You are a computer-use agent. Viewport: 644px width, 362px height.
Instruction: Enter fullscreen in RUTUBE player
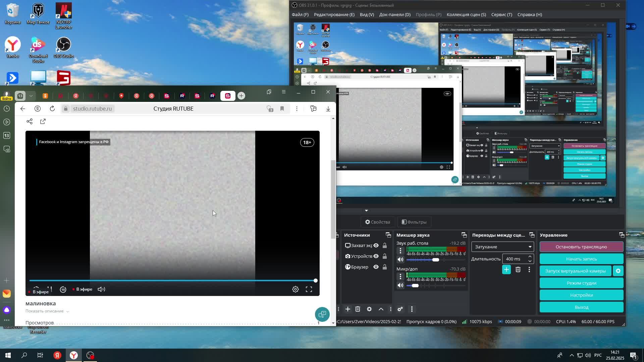tap(309, 289)
